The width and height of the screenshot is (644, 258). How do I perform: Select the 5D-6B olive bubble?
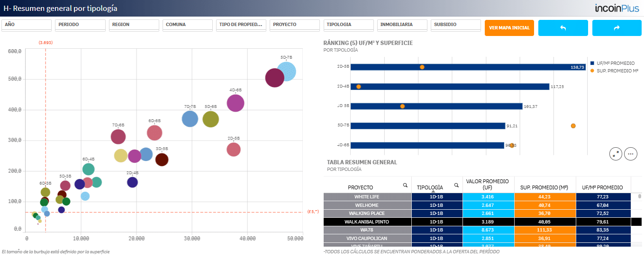[210, 119]
